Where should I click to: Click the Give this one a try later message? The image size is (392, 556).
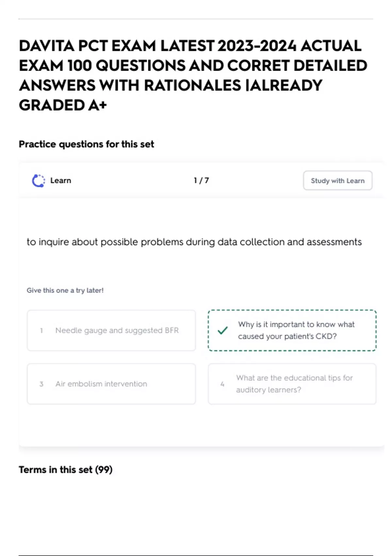[65, 290]
